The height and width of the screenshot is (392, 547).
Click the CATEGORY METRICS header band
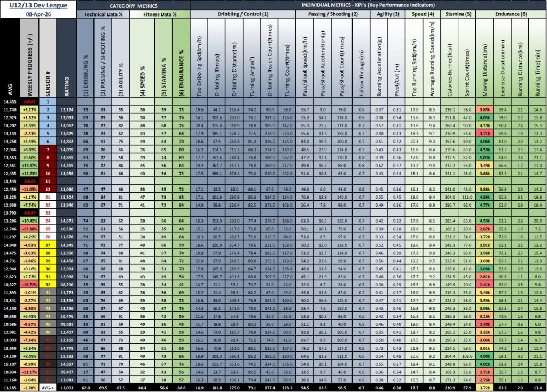(x=133, y=5)
